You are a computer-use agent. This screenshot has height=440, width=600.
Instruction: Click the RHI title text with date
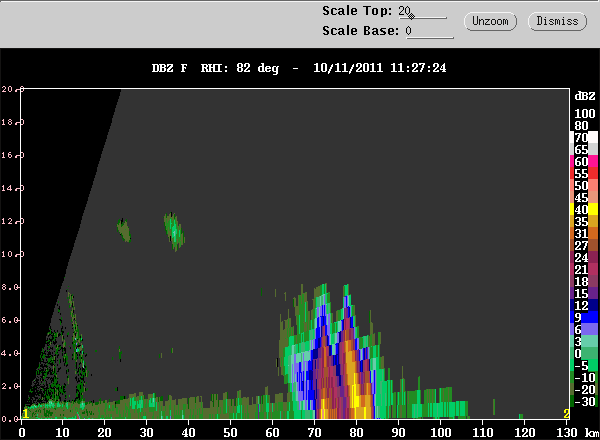pos(299,68)
